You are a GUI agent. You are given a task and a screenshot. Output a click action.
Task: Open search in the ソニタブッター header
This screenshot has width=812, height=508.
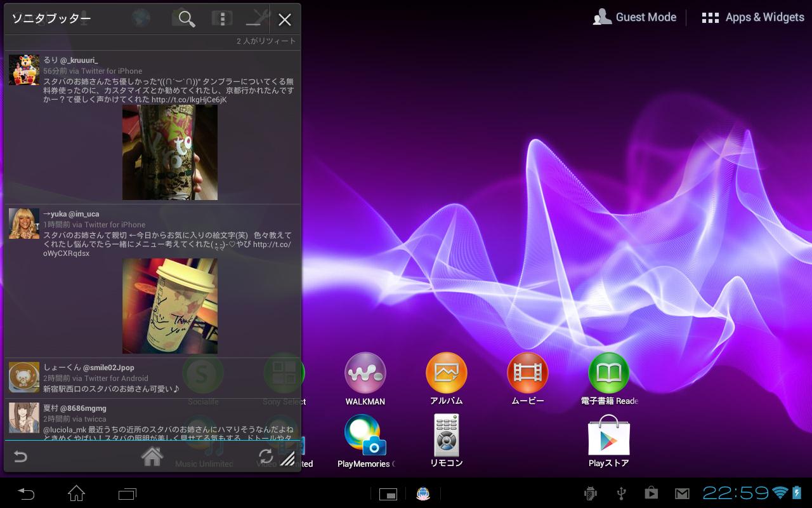[x=187, y=19]
